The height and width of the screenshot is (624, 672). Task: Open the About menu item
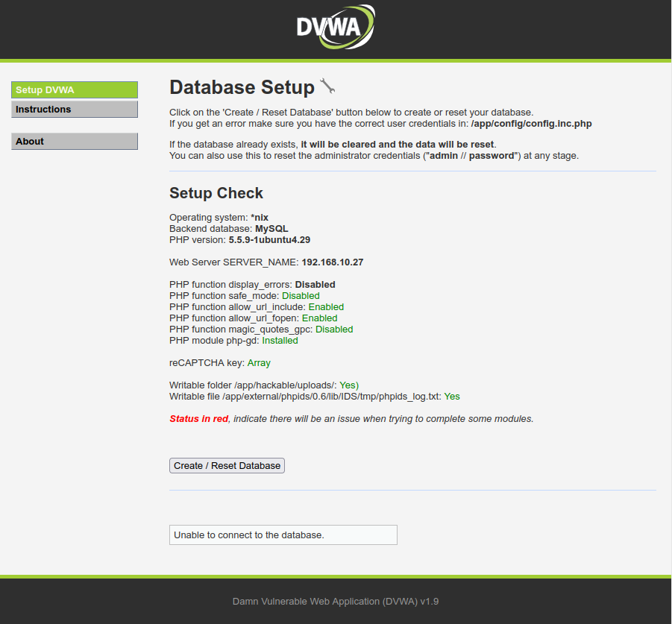pos(75,142)
